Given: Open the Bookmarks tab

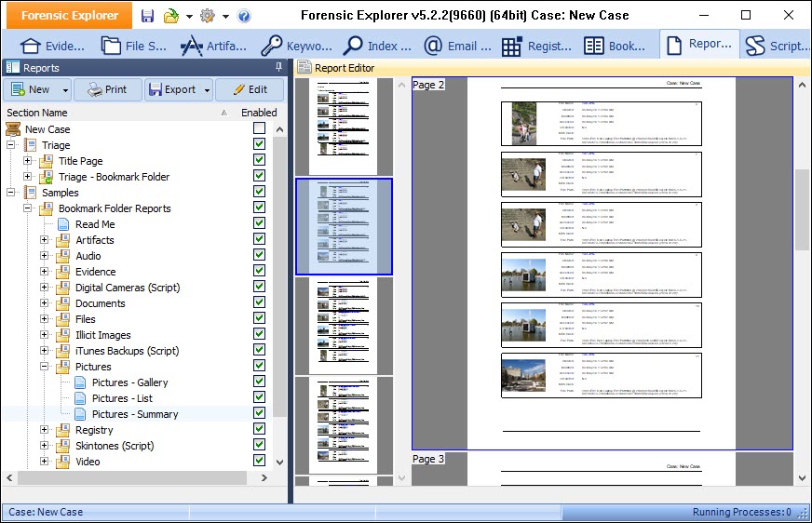Looking at the screenshot, I should [x=615, y=46].
